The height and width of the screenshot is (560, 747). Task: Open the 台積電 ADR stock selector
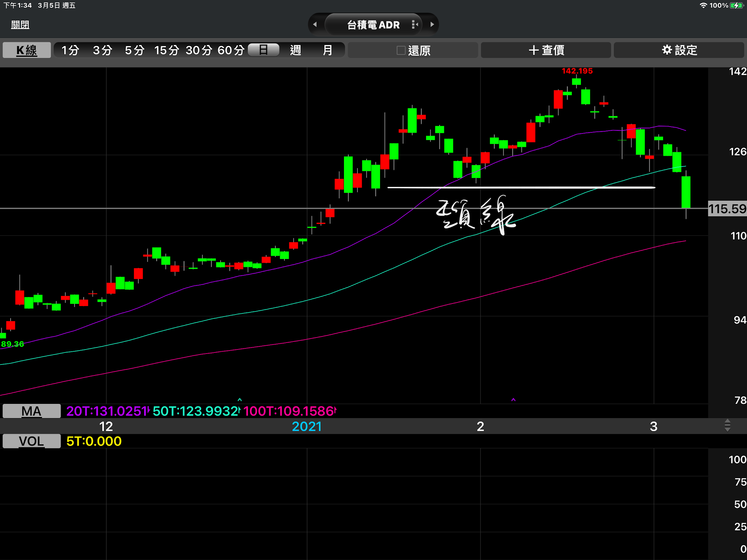pyautogui.click(x=373, y=25)
